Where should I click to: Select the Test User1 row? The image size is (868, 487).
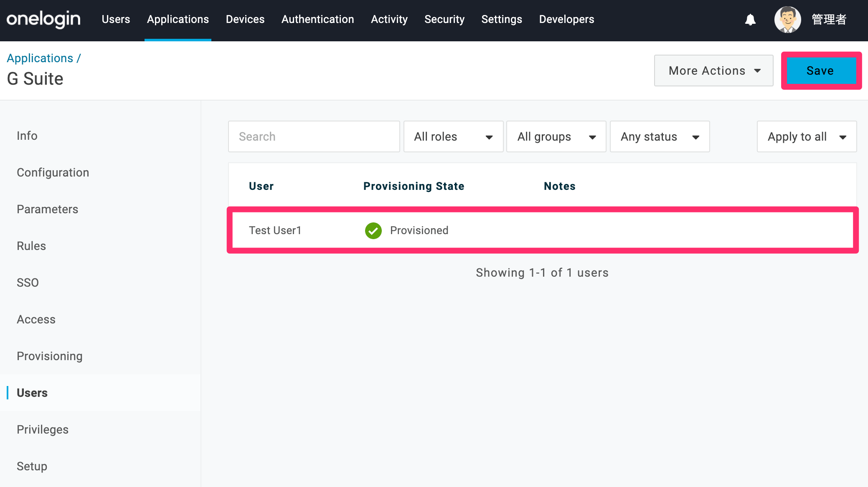coord(543,230)
